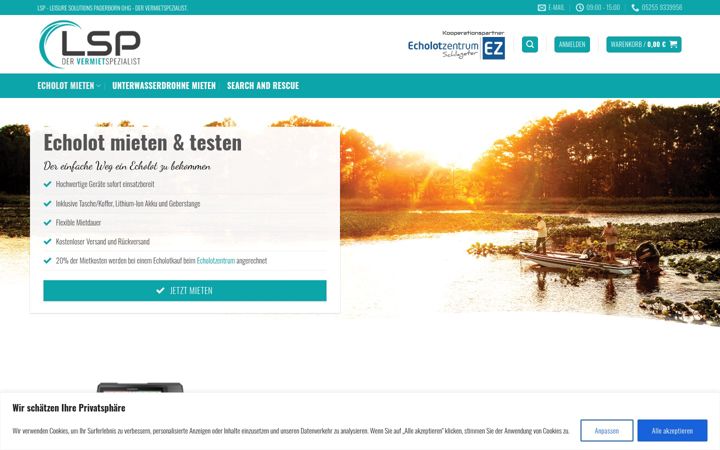Click the E-Mail contact link
This screenshot has width=720, height=450.
coord(551,7)
